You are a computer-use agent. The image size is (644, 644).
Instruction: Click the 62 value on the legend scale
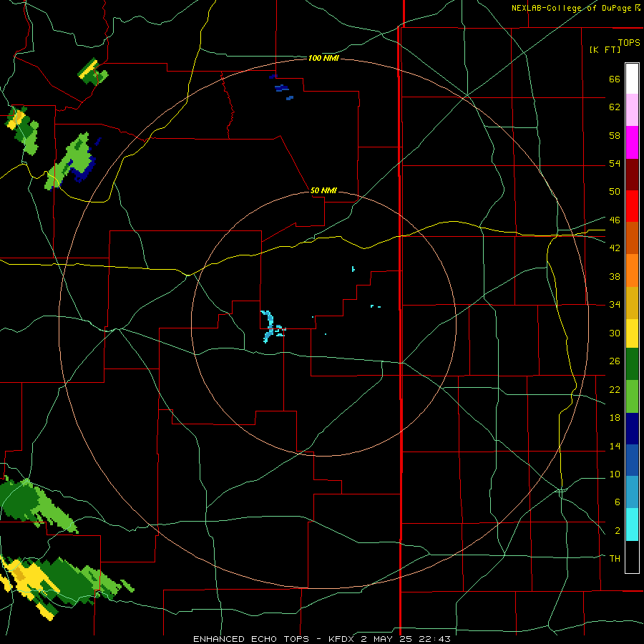pyautogui.click(x=615, y=107)
